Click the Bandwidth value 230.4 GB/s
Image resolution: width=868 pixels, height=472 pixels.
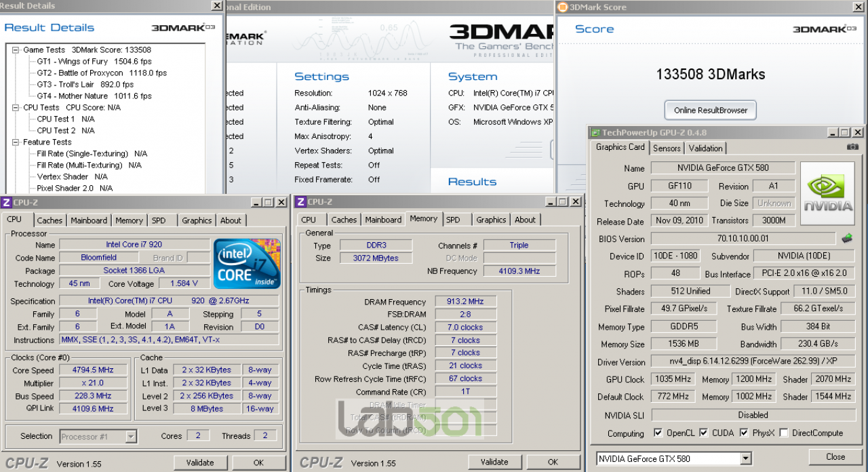818,345
